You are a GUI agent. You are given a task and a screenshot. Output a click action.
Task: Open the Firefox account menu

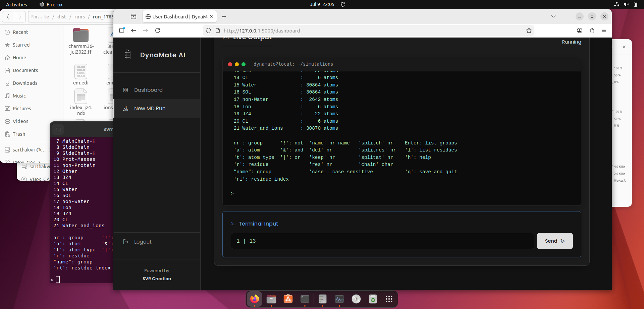click(580, 30)
